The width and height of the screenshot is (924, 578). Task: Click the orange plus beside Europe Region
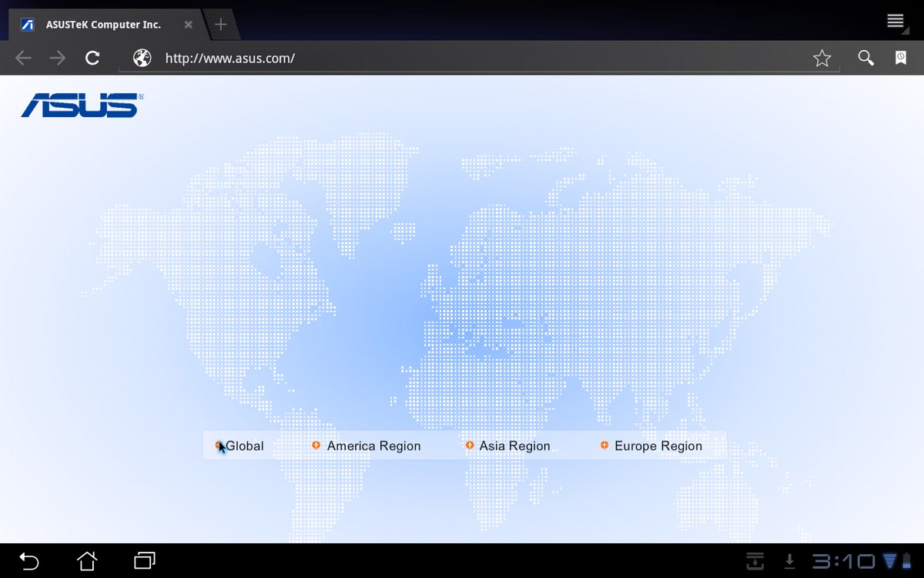(604, 445)
